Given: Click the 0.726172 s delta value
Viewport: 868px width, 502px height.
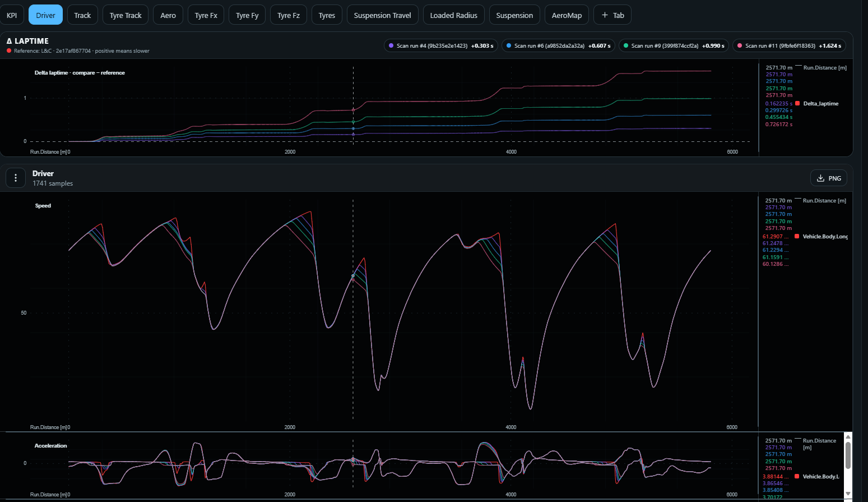Looking at the screenshot, I should [x=779, y=125].
